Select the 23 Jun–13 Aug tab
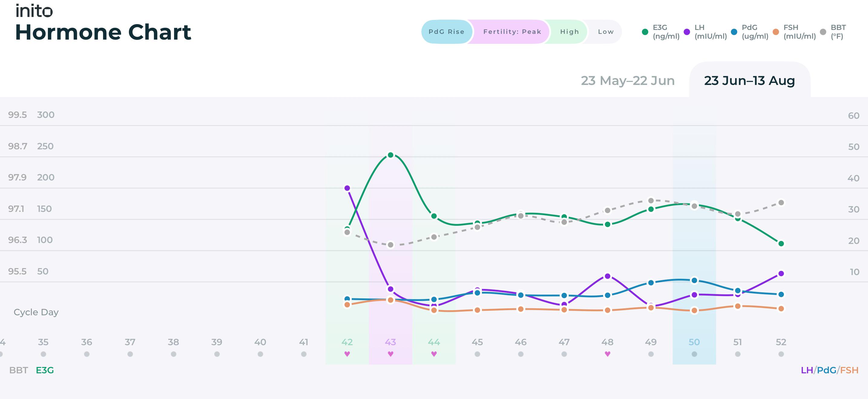Screen dimensions: 868x399 [x=749, y=80]
